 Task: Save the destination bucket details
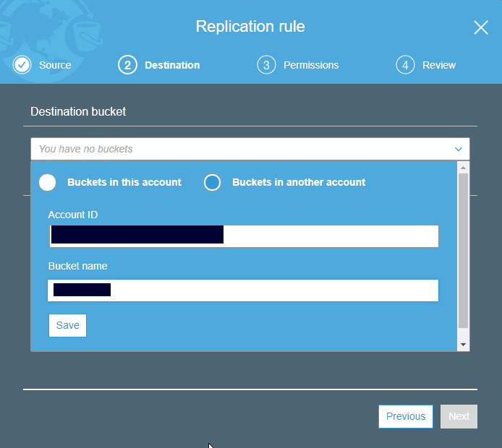pos(67,326)
